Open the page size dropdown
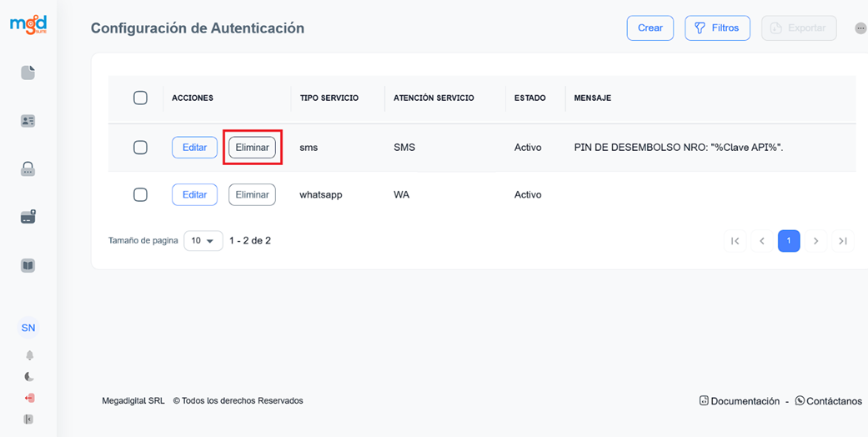This screenshot has height=437, width=868. pyautogui.click(x=203, y=241)
